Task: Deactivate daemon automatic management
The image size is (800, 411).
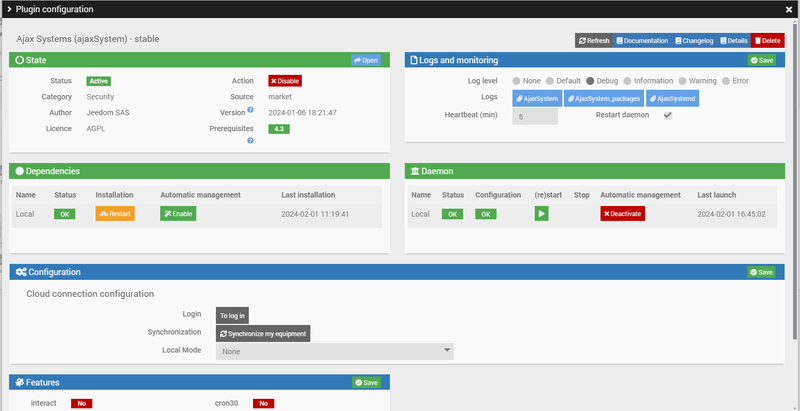Action: click(622, 214)
